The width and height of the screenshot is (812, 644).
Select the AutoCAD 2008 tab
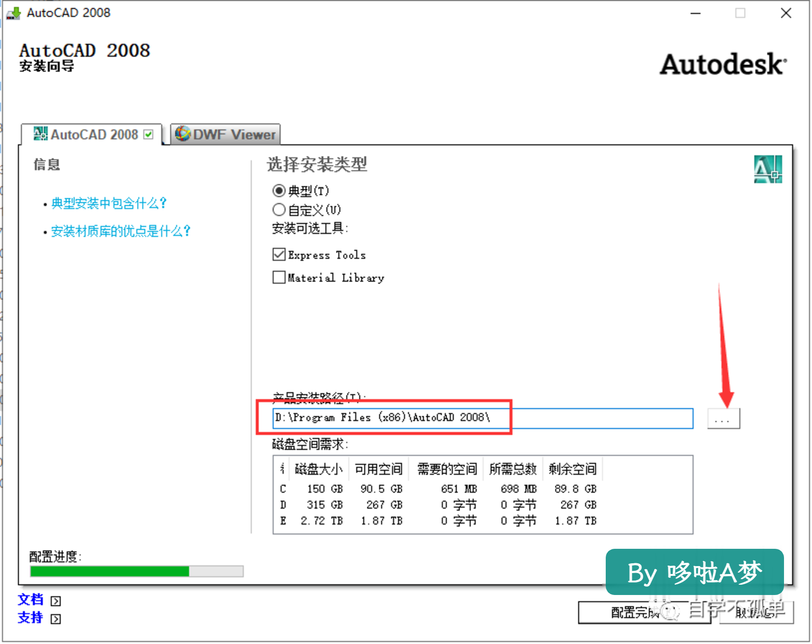coord(91,134)
